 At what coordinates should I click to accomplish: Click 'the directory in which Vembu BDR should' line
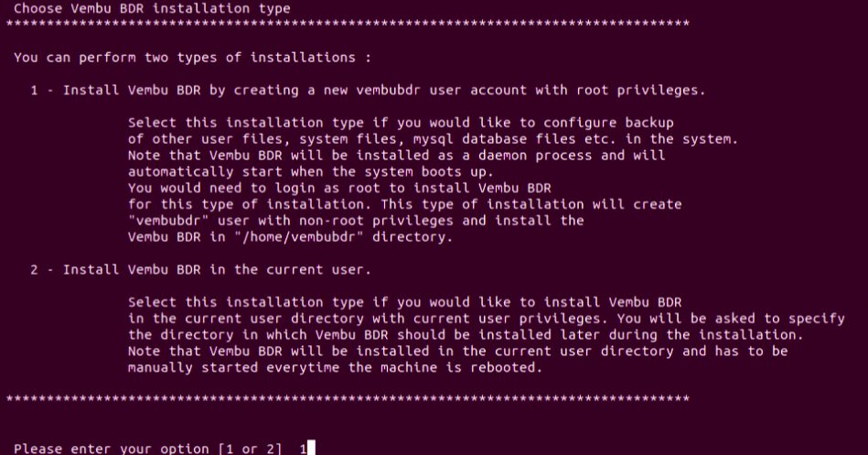tap(466, 335)
